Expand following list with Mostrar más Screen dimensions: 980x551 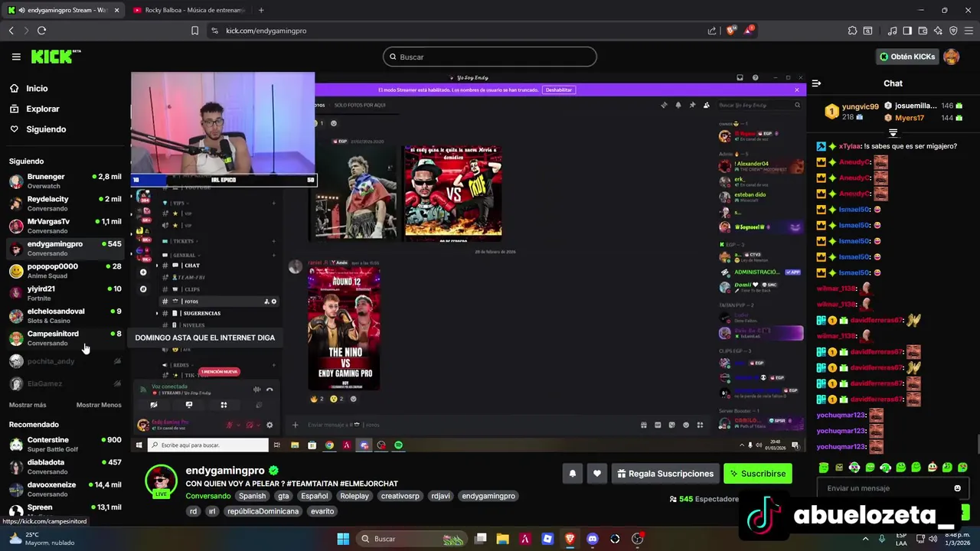point(28,405)
